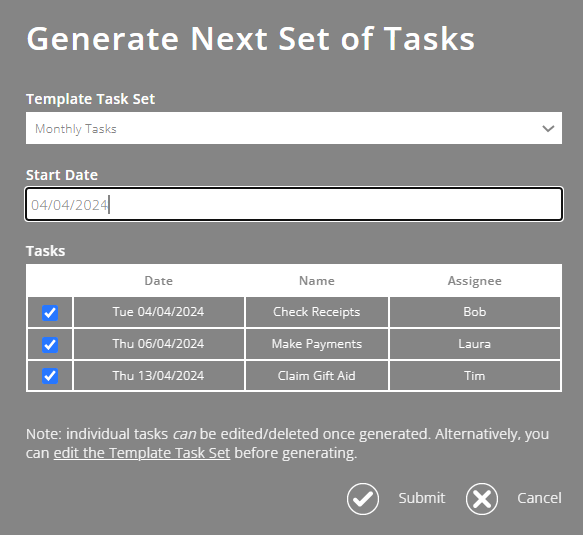Click the Name column header
The width and height of the screenshot is (583, 535).
[317, 281]
